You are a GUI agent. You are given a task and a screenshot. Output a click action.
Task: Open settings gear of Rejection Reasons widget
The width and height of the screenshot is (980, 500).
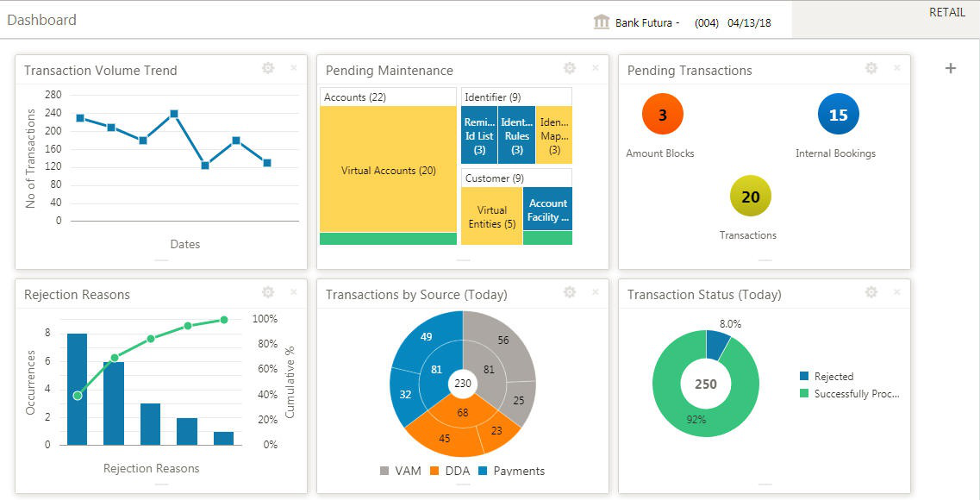click(x=268, y=292)
